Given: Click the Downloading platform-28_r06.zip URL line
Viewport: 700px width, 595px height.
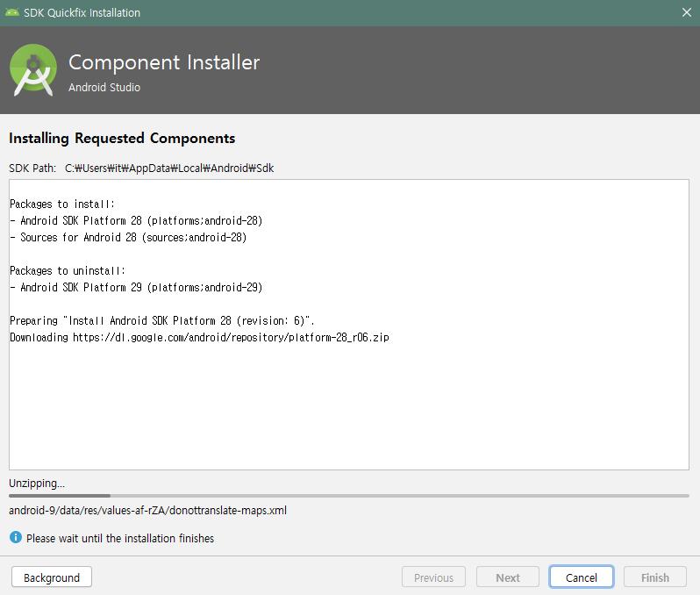Looking at the screenshot, I should [199, 337].
